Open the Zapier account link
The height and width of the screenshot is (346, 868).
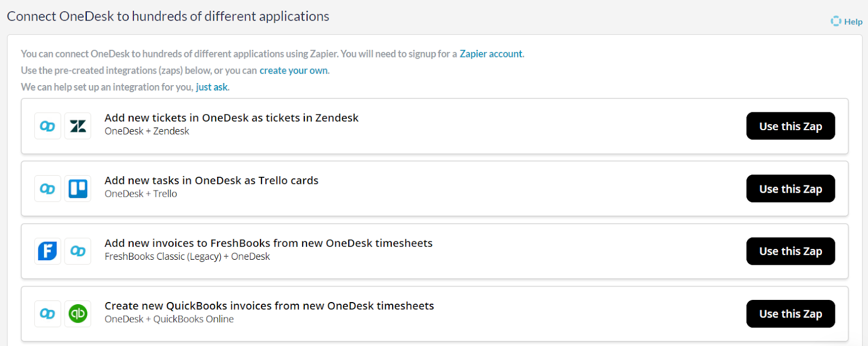491,54
